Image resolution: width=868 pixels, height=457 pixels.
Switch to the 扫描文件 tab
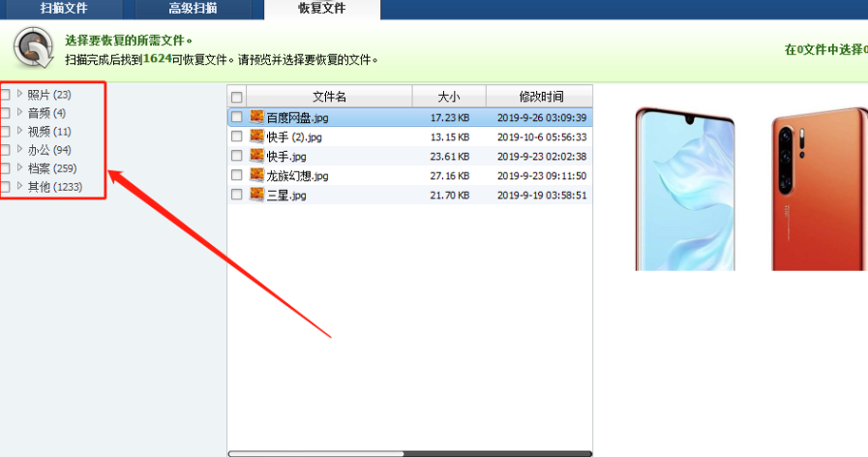(x=62, y=9)
